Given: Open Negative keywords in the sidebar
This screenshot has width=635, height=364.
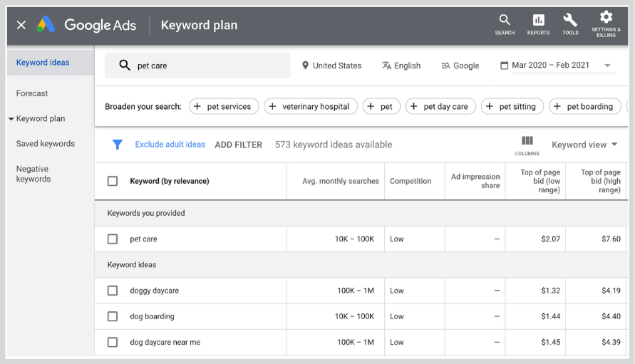Looking at the screenshot, I should click(33, 174).
